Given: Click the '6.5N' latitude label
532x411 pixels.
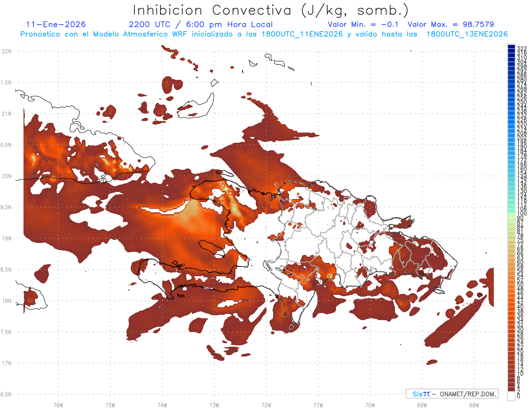Looking at the screenshot, I should click(x=7, y=394).
